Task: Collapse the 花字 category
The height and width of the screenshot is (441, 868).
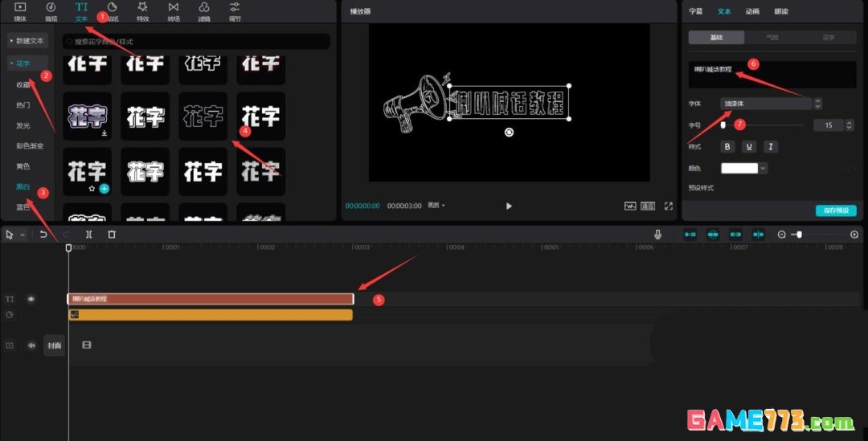Action: (27, 63)
